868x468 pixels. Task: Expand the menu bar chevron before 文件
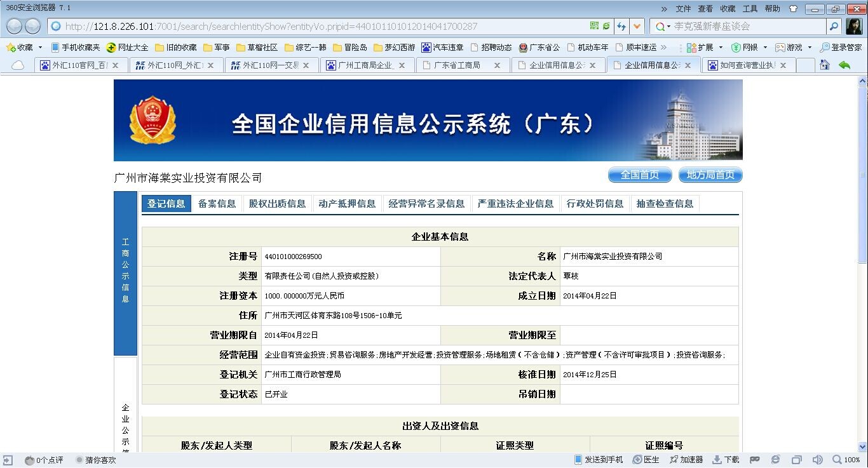(x=664, y=9)
